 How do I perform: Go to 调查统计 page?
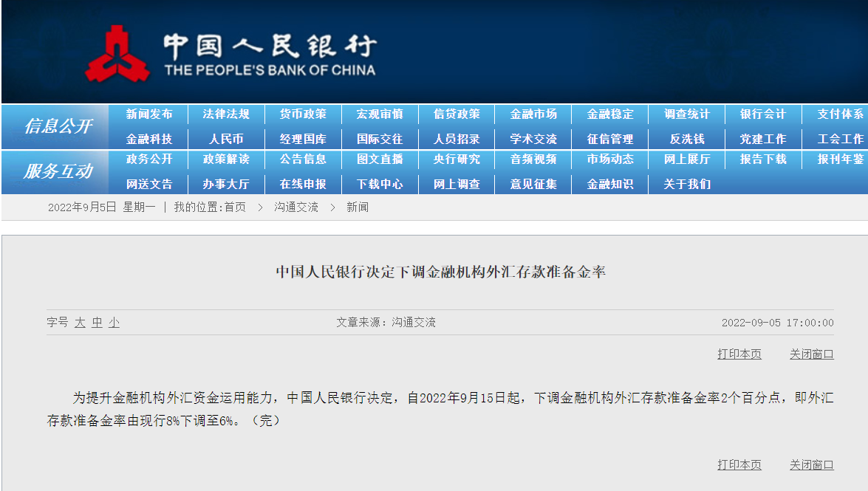pyautogui.click(x=687, y=114)
